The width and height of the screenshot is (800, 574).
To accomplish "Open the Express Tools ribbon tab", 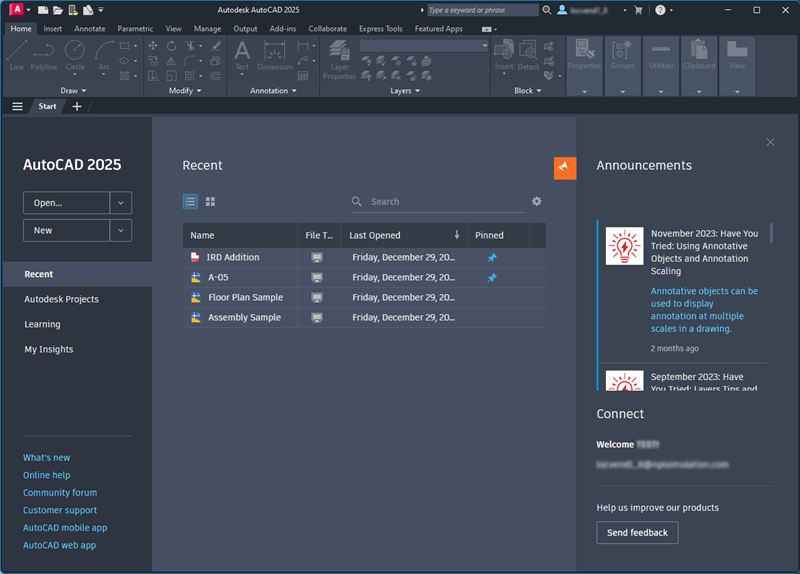I will pyautogui.click(x=381, y=29).
